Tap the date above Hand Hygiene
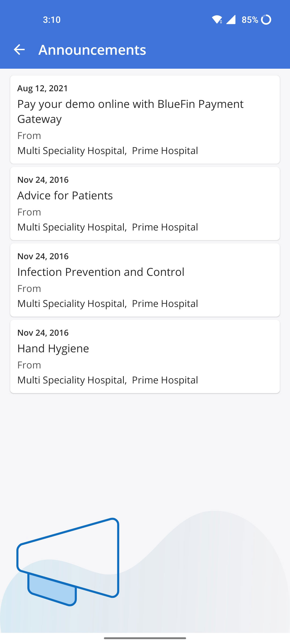Image resolution: width=290 pixels, height=644 pixels. pyautogui.click(x=43, y=333)
